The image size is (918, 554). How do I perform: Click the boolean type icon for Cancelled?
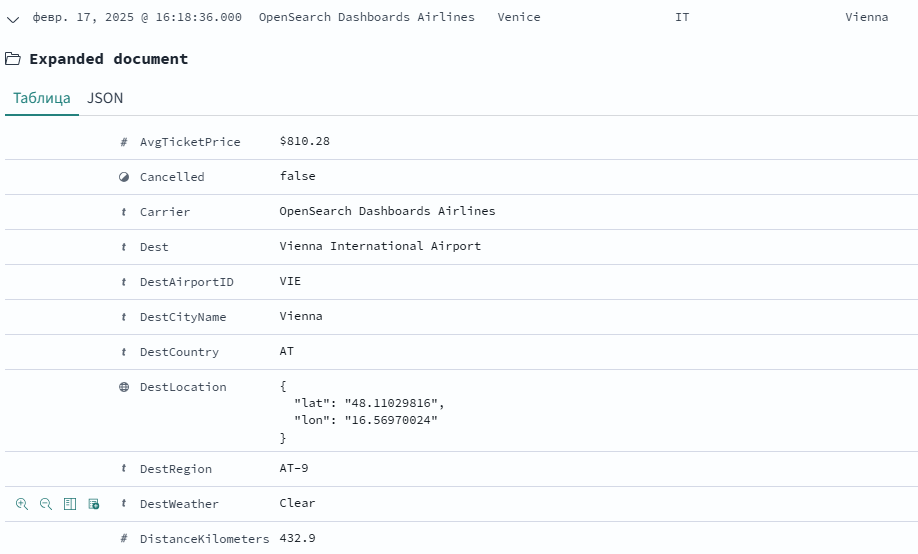click(x=124, y=177)
